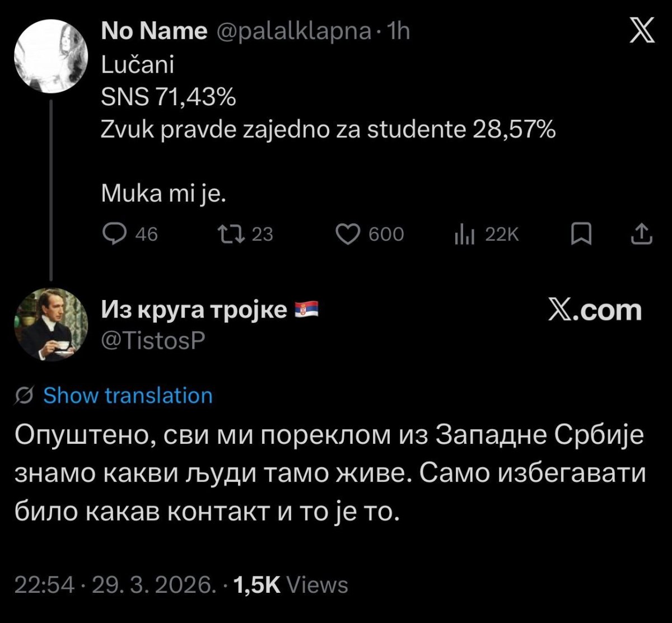Click No Name's profile avatar
This screenshot has width=672, height=623.
pos(50,57)
